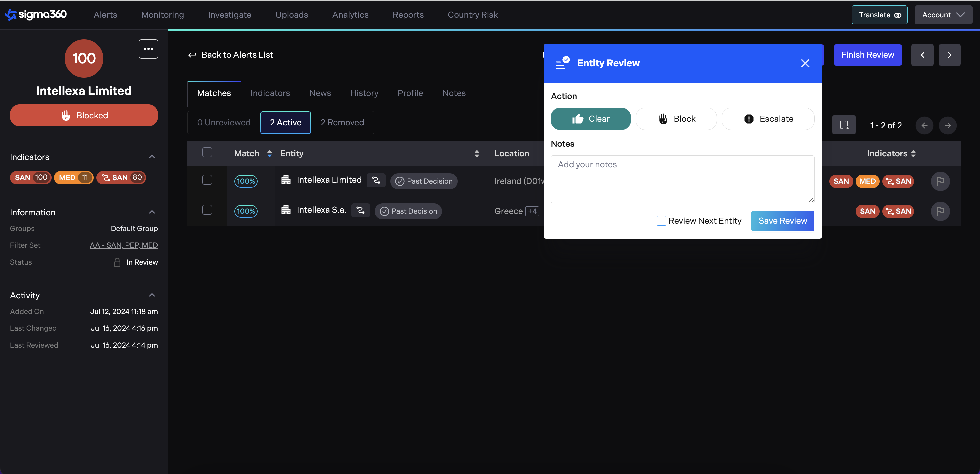Go to previous alert with left chevron
The width and height of the screenshot is (980, 474).
tap(922, 55)
